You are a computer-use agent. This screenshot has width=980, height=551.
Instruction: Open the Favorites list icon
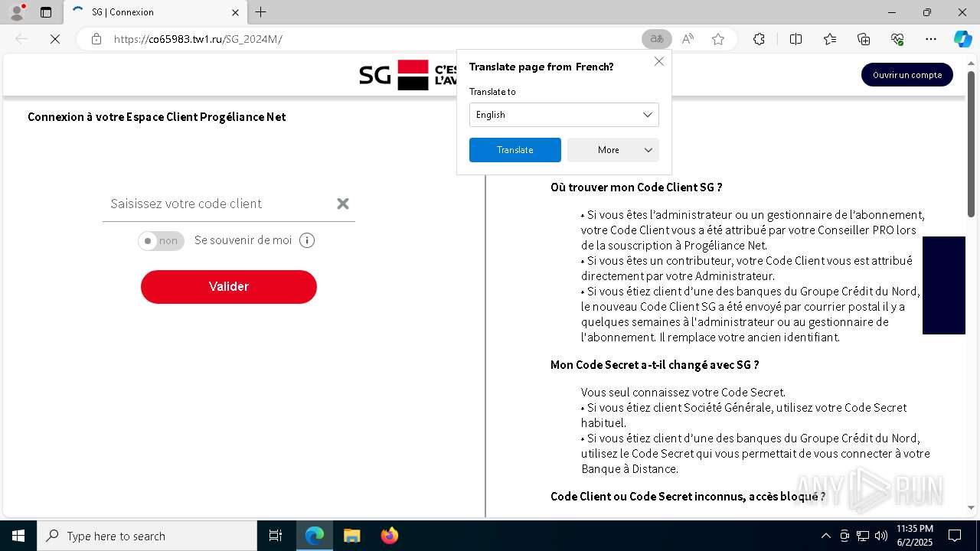pos(830,39)
